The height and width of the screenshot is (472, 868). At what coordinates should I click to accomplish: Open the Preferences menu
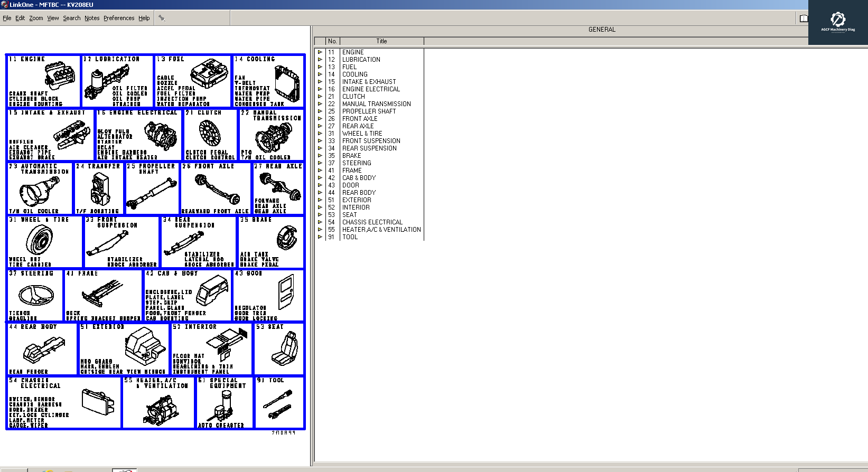click(119, 18)
